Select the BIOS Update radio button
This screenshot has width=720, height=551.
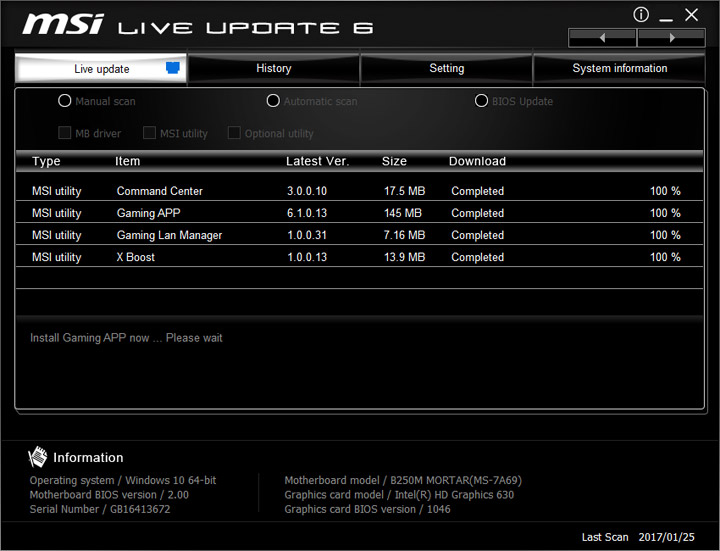point(481,101)
